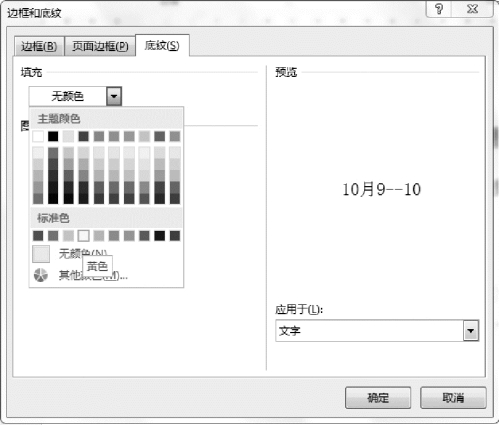The height and width of the screenshot is (425, 499).
Task: Open the 其他颜色 color wheel icon
Action: click(41, 275)
